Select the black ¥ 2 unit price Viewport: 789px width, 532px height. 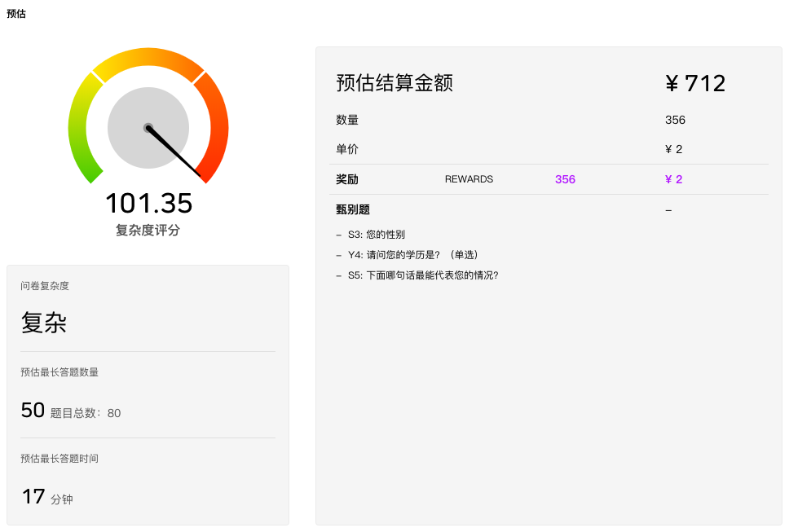coord(674,149)
